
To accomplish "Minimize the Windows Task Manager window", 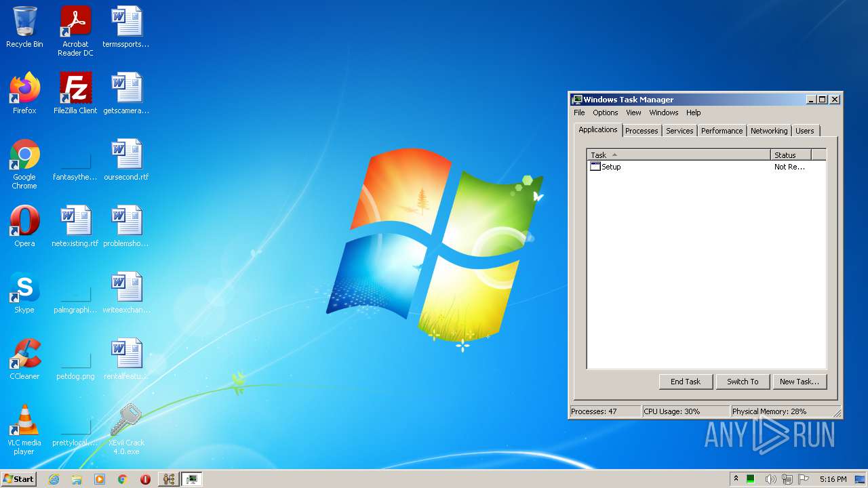I will tap(811, 100).
